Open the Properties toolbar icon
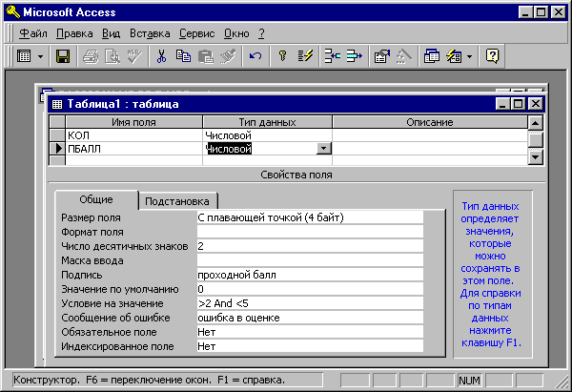Viewport: 572px width, 392px height. (381, 57)
